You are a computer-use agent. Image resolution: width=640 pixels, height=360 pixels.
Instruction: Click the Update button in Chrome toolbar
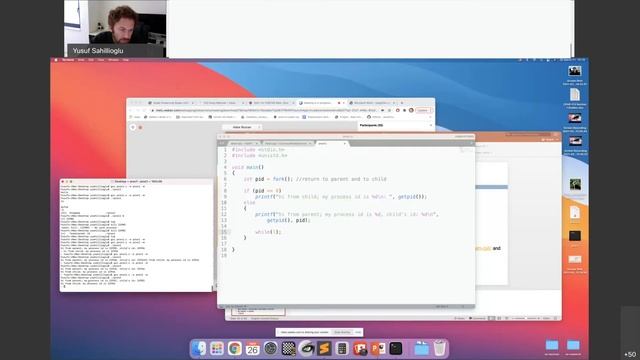423,110
